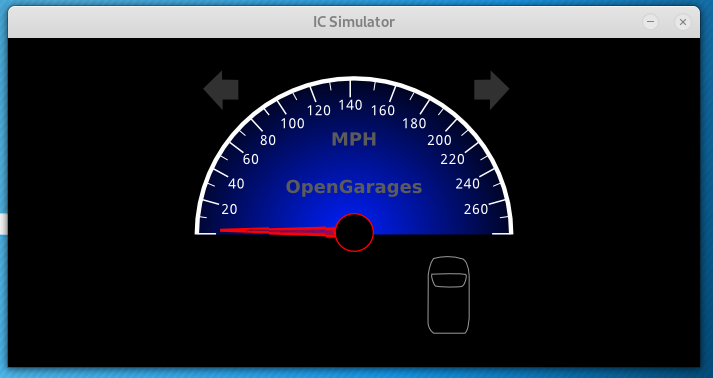Click the 240 speed mark
Viewport: 713px width, 378px height.
tap(467, 184)
